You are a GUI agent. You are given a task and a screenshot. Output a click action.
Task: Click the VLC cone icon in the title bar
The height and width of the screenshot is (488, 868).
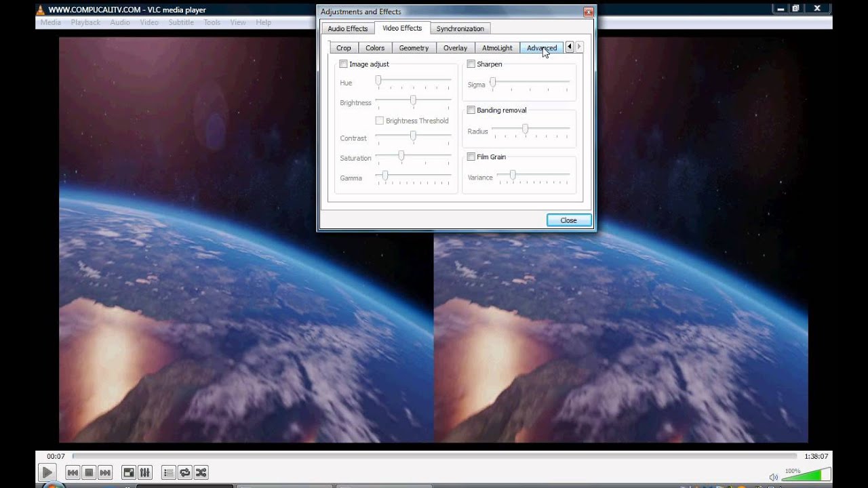(x=41, y=9)
